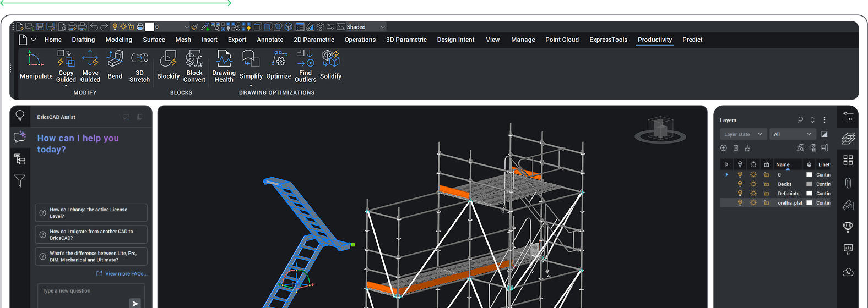This screenshot has width=868, height=308.
Task: Click the Redo arrow in quick toolbar
Action: (x=104, y=26)
